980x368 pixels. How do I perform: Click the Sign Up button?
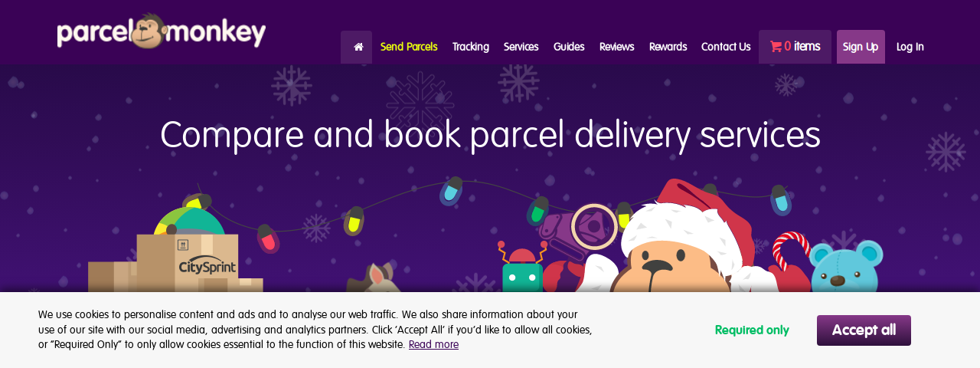861,47
